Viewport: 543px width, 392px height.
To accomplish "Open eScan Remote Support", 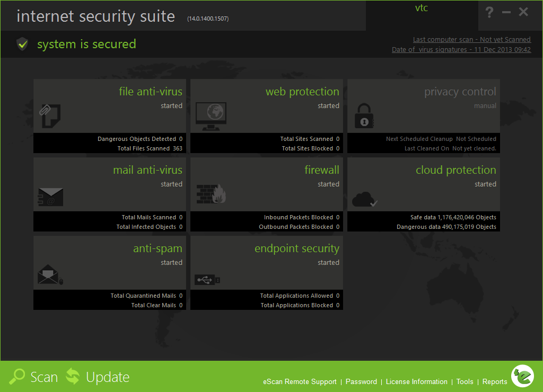I will (300, 382).
